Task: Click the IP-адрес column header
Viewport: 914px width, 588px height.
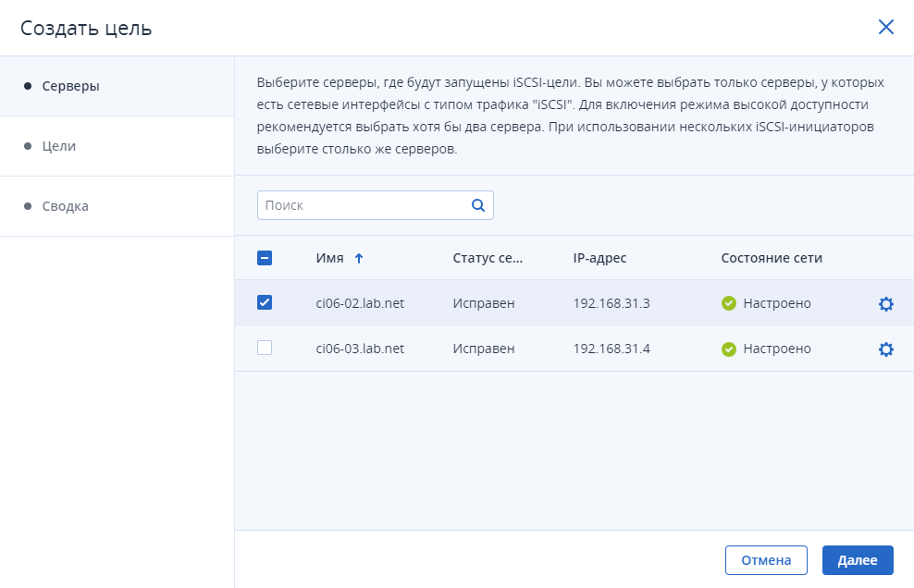Action: [599, 258]
